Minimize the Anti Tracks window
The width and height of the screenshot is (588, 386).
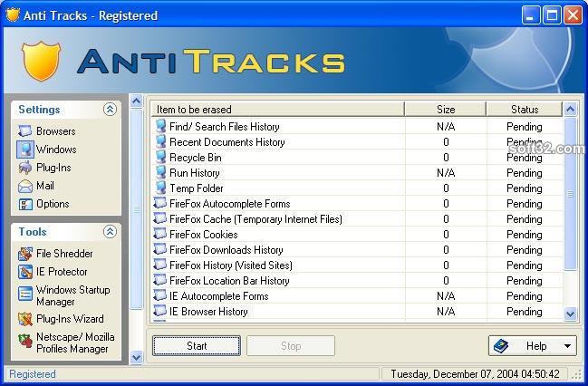pos(531,15)
